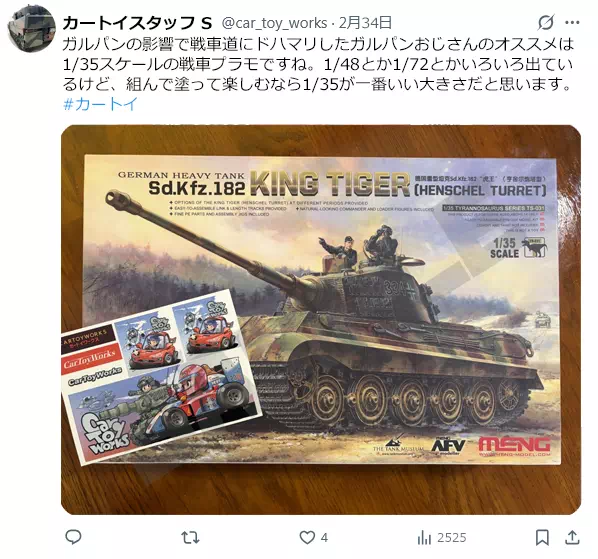
Task: Click the share upload arrow icon
Action: click(572, 537)
